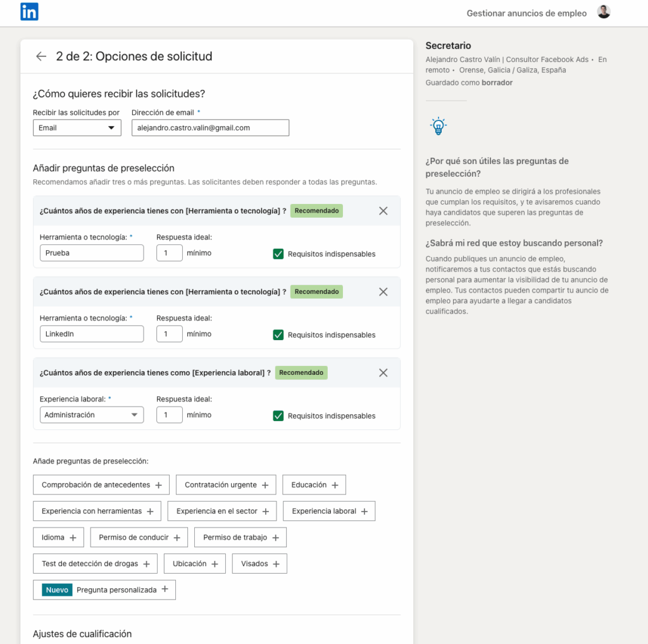Disable Requisitos indispensables for the Administración question
The width and height of the screenshot is (648, 644).
(278, 415)
